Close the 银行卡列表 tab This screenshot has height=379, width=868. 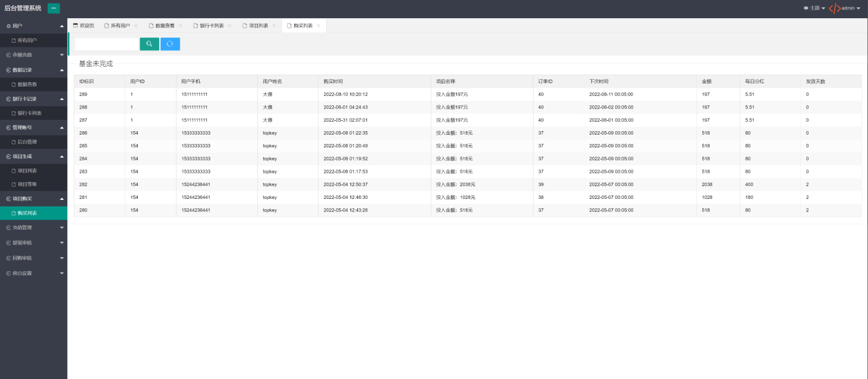[x=229, y=26]
